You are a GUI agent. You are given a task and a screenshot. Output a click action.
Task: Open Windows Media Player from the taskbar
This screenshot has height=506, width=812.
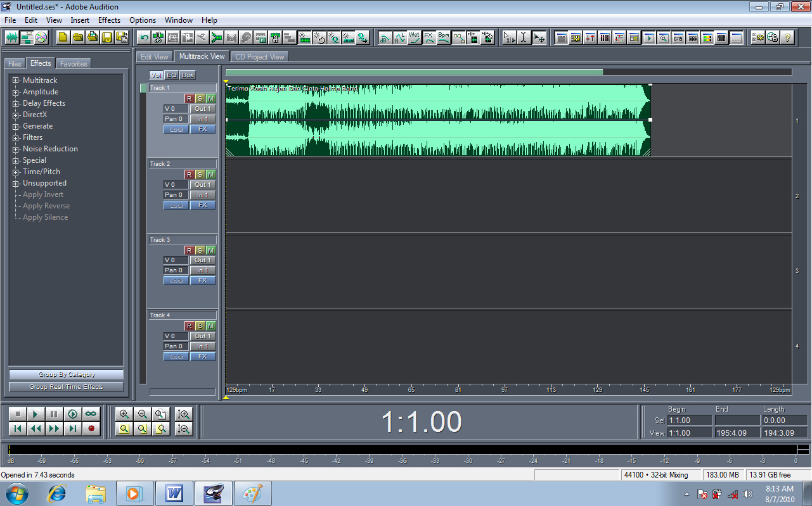coord(135,493)
